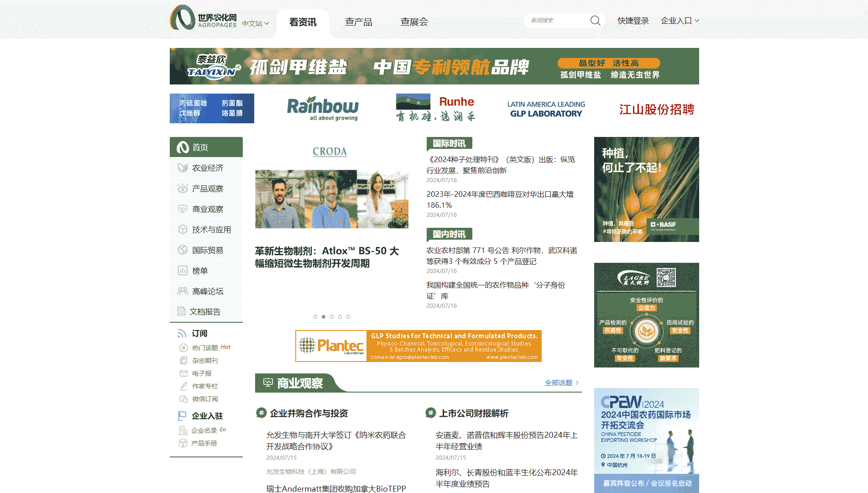Click the 泰益欣 孤剑甲维盐 top banner
This screenshot has width=868, height=493.
click(434, 66)
